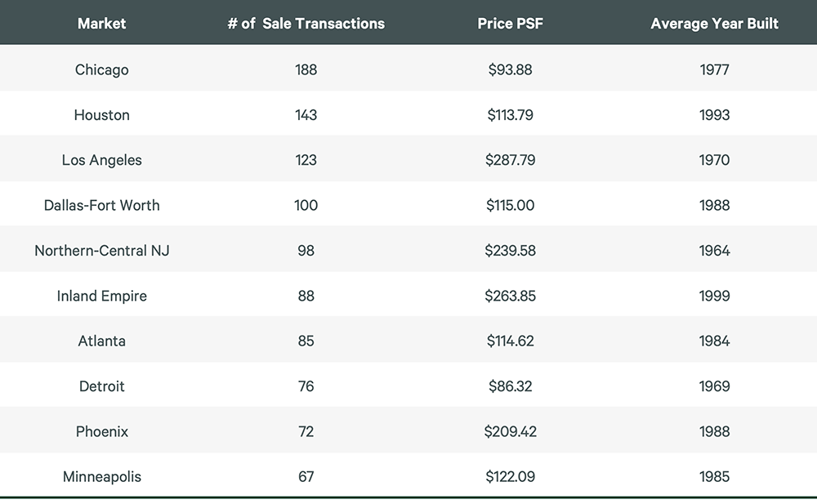The height and width of the screenshot is (504, 817).
Task: Click the Market column header
Action: pyautogui.click(x=101, y=24)
